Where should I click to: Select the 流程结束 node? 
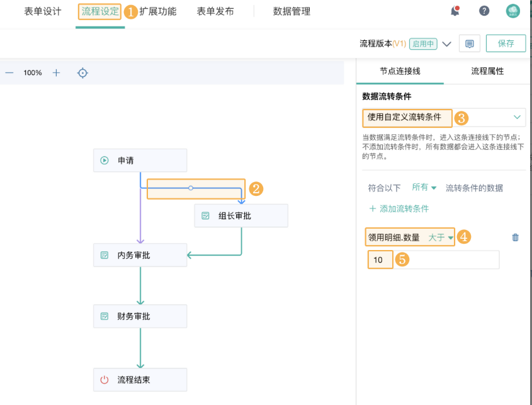click(140, 380)
